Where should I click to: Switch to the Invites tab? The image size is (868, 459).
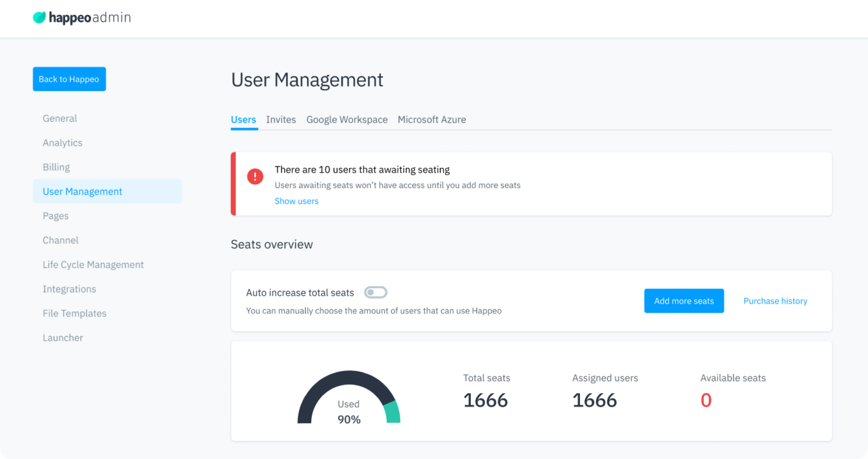tap(281, 120)
